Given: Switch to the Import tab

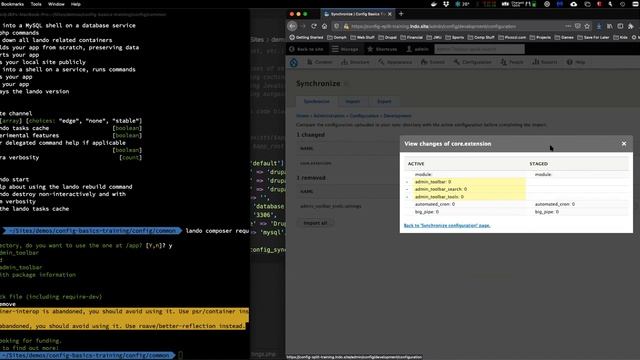Looking at the screenshot, I should tap(353, 101).
